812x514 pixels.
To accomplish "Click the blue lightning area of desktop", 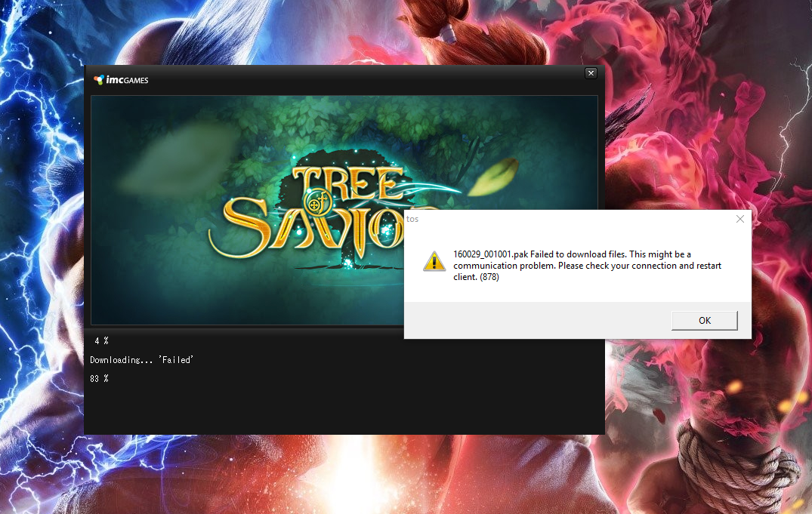I will 38,226.
